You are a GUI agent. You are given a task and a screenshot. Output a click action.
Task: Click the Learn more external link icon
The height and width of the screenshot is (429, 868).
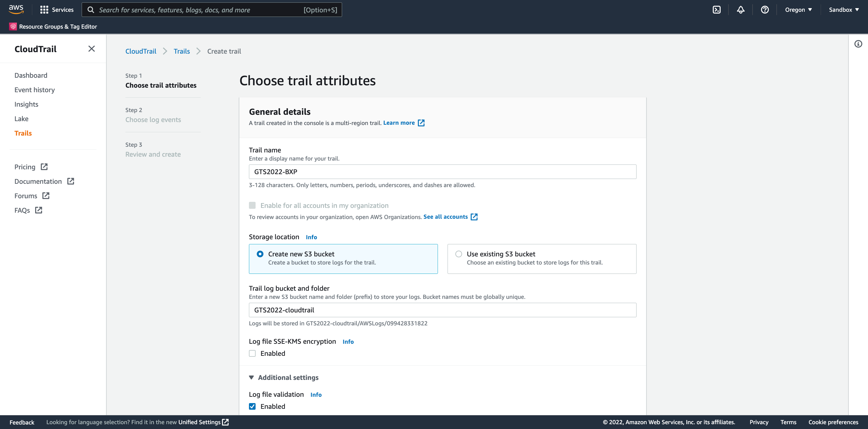(x=421, y=123)
